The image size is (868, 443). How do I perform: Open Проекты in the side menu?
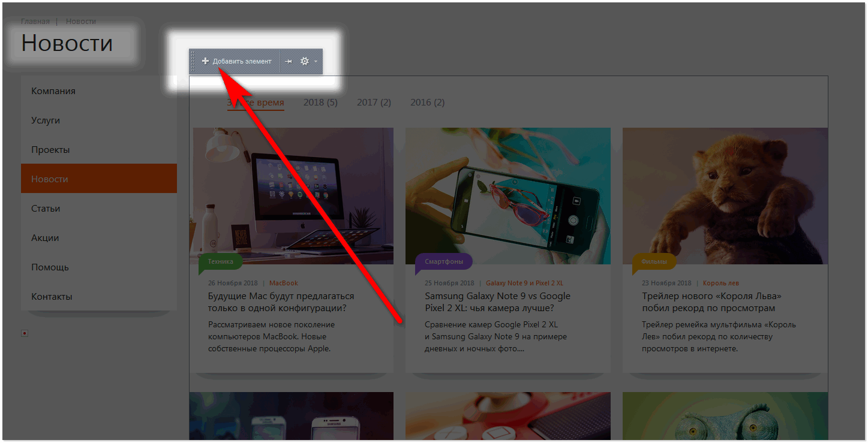(99, 150)
